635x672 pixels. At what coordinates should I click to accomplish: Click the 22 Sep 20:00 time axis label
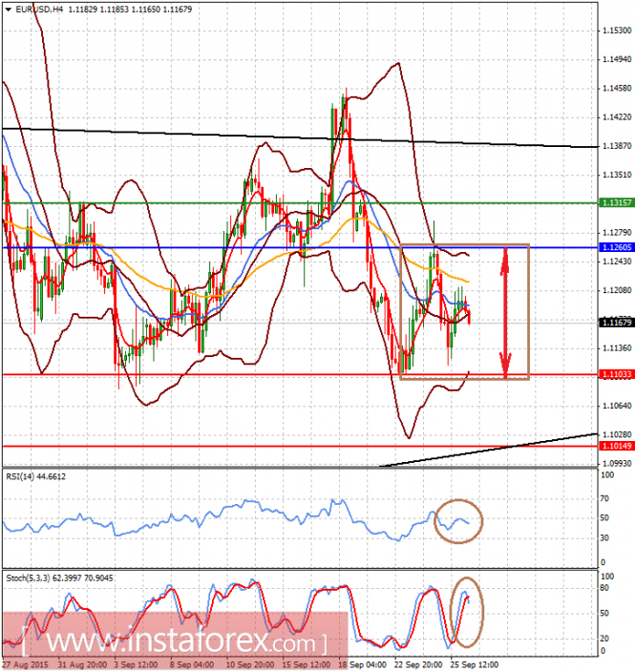418,664
